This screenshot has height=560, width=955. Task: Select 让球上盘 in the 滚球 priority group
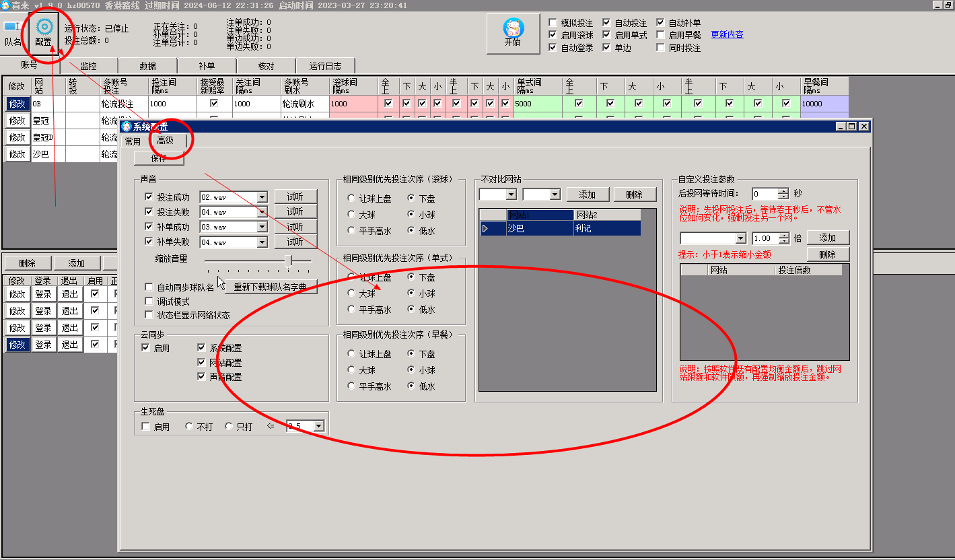point(351,199)
